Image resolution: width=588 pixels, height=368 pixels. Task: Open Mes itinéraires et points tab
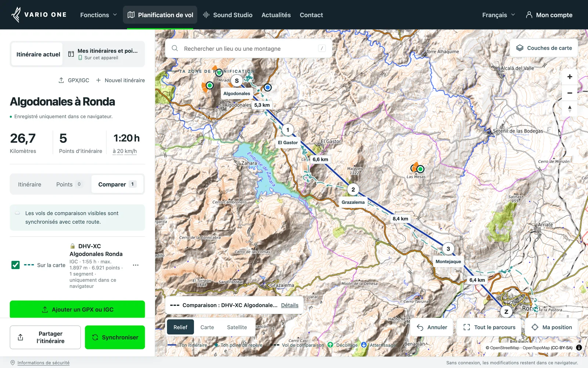tap(104, 54)
